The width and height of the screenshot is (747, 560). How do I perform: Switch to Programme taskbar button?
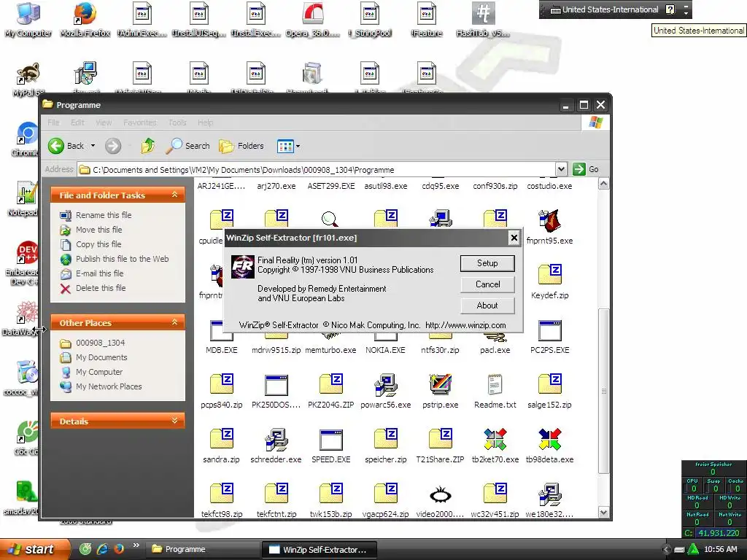tap(203, 549)
